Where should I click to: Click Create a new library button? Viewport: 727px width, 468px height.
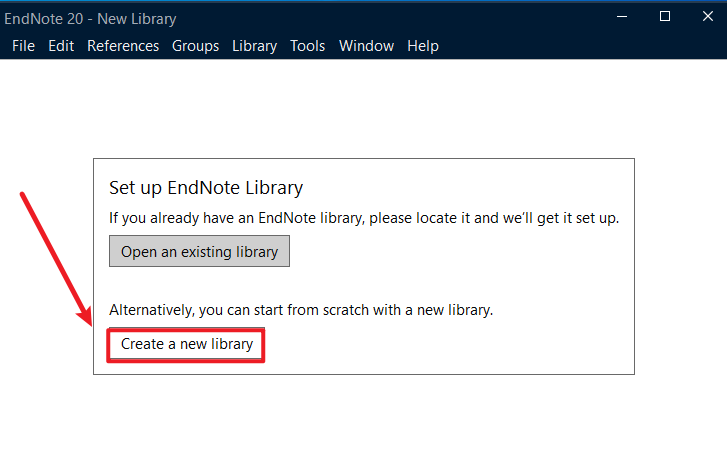tap(186, 344)
